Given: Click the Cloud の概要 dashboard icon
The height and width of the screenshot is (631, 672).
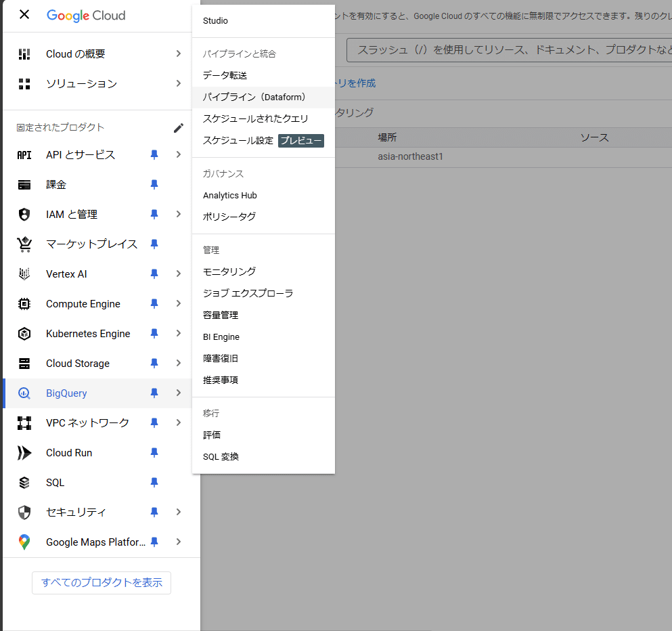Looking at the screenshot, I should 24,54.
